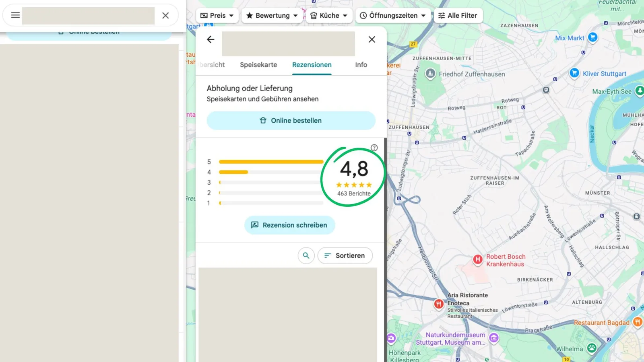Open the Preis filter dropdown
The width and height of the screenshot is (644, 362).
(x=217, y=15)
